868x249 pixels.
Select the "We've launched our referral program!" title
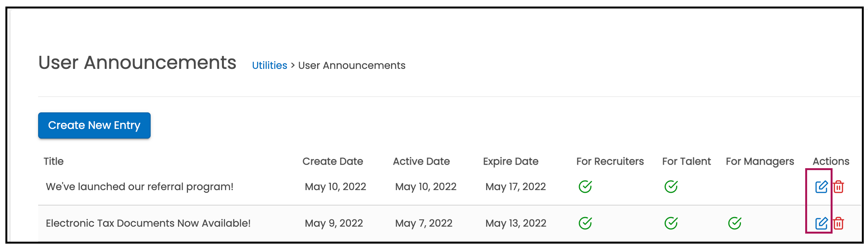[139, 187]
